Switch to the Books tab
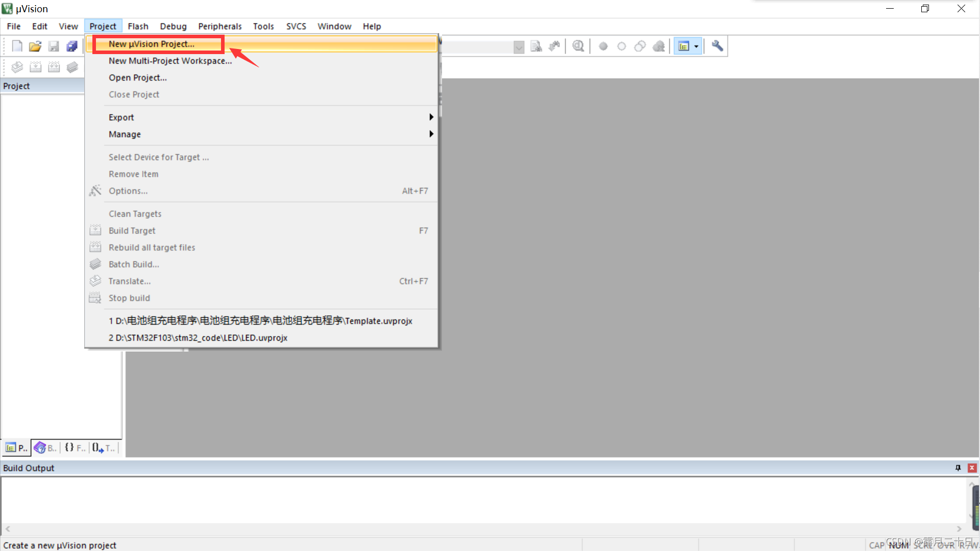The width and height of the screenshot is (980, 551). [46, 448]
